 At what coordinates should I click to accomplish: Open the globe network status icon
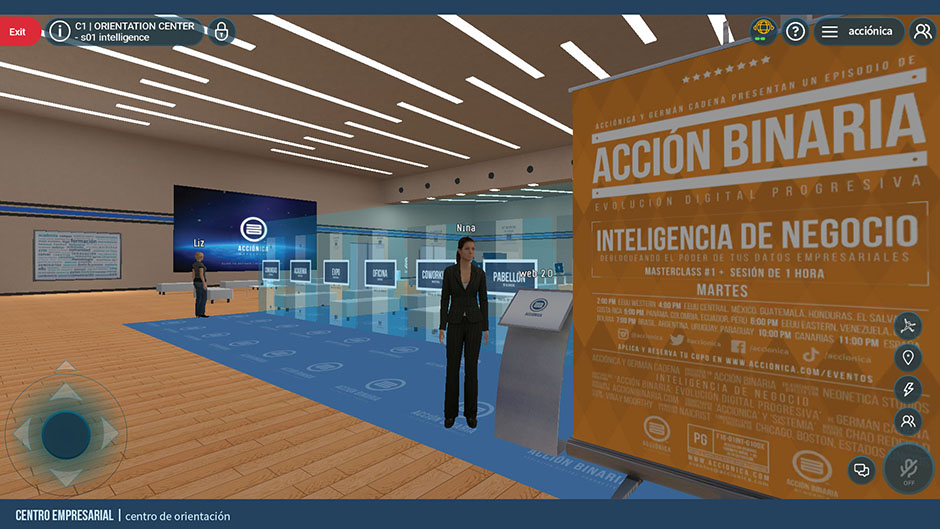click(763, 30)
